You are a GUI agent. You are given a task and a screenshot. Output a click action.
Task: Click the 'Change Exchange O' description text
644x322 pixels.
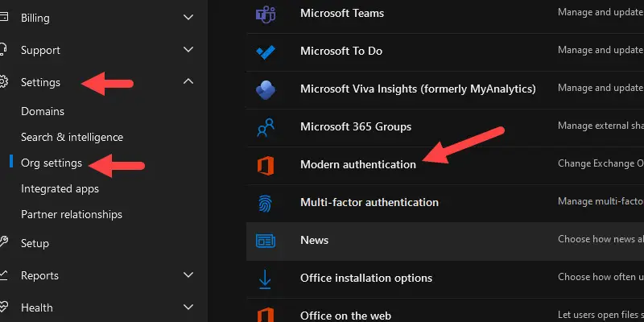[x=601, y=163]
